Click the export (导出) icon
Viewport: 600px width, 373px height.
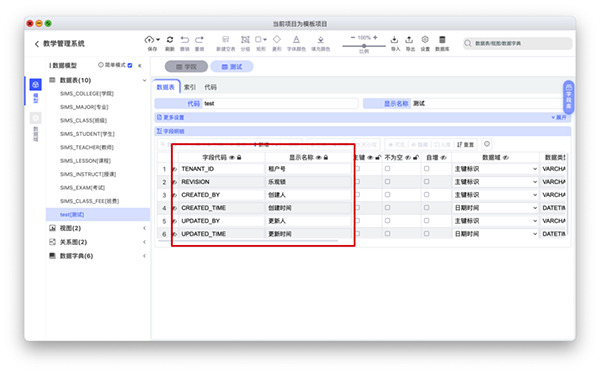[x=409, y=39]
